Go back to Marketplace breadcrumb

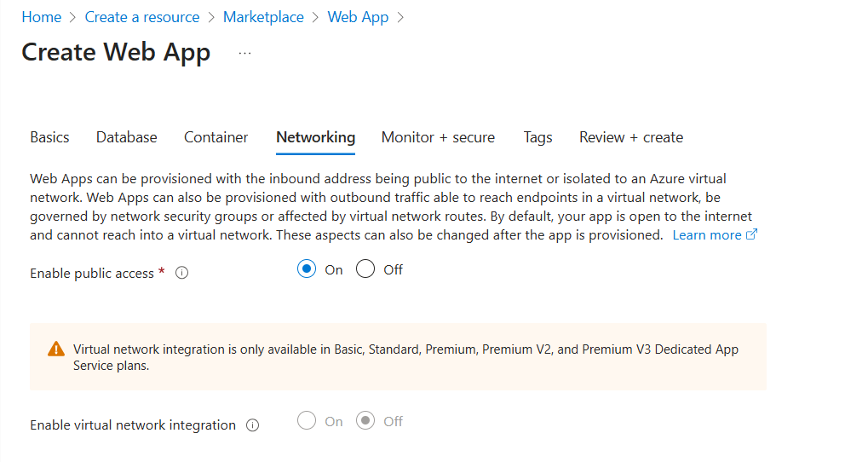tap(263, 17)
